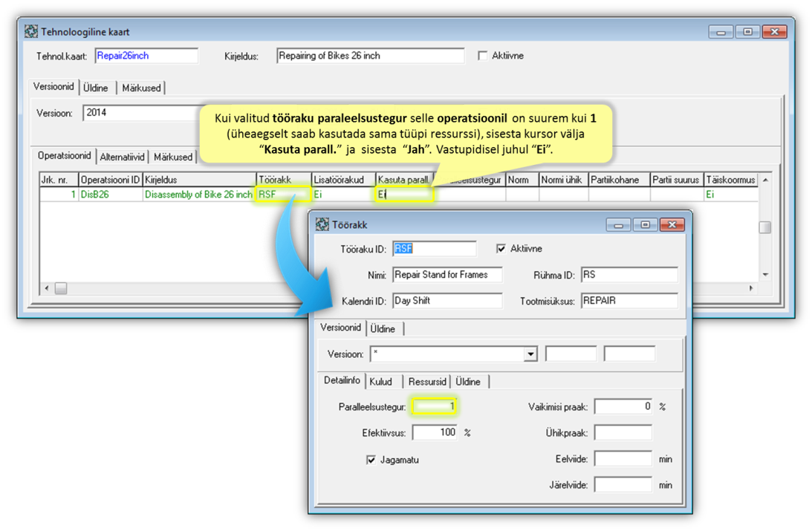
Task: Click the Operatsiooni ID column header
Action: pos(110,180)
